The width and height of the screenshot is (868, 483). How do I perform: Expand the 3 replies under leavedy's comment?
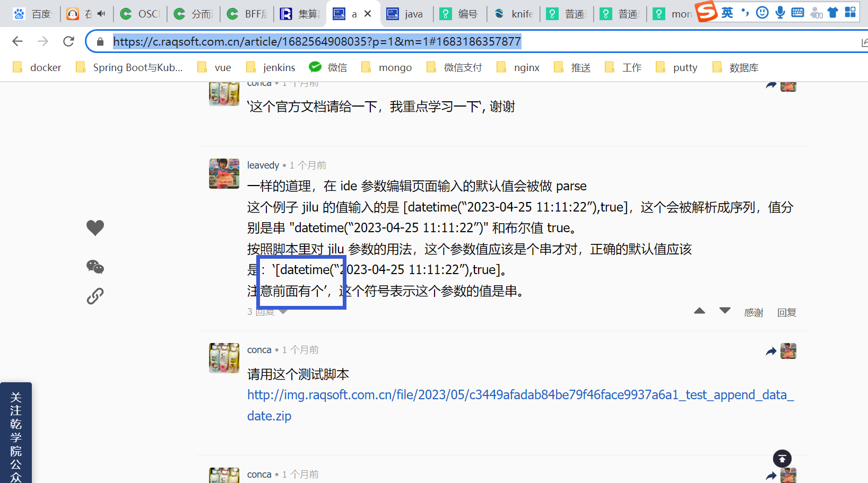point(267,312)
